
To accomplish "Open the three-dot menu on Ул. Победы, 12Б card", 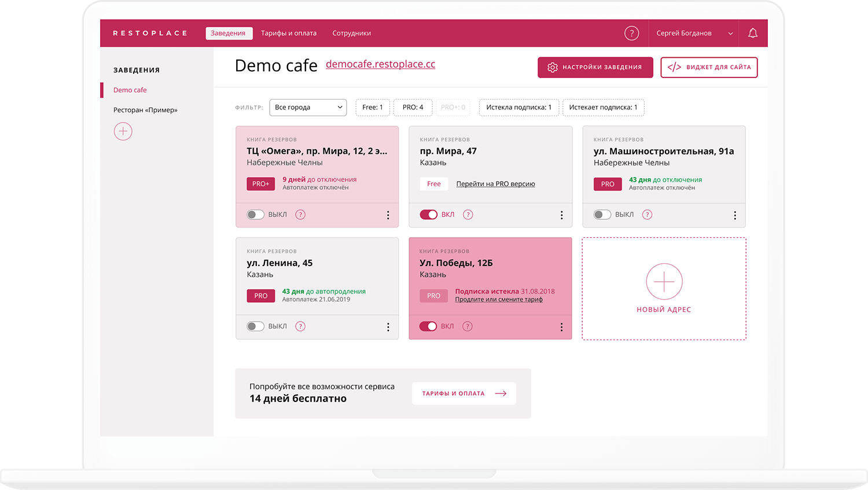I will tap(561, 327).
